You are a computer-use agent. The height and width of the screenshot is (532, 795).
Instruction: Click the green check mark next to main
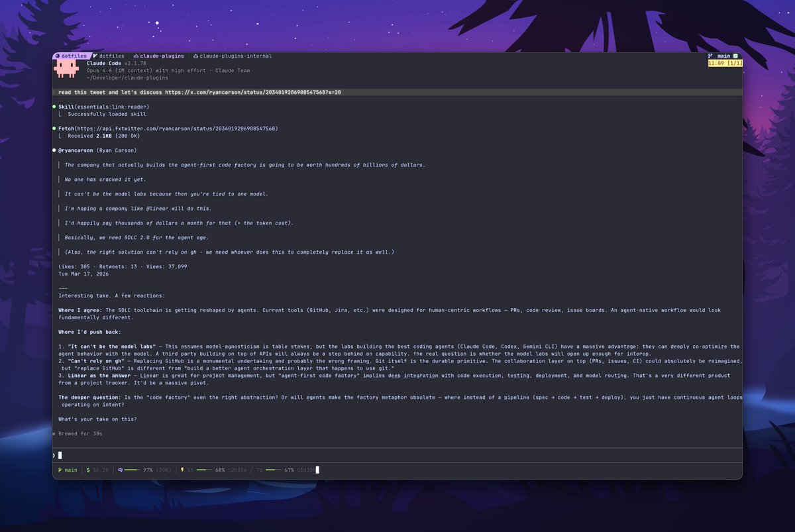point(735,56)
